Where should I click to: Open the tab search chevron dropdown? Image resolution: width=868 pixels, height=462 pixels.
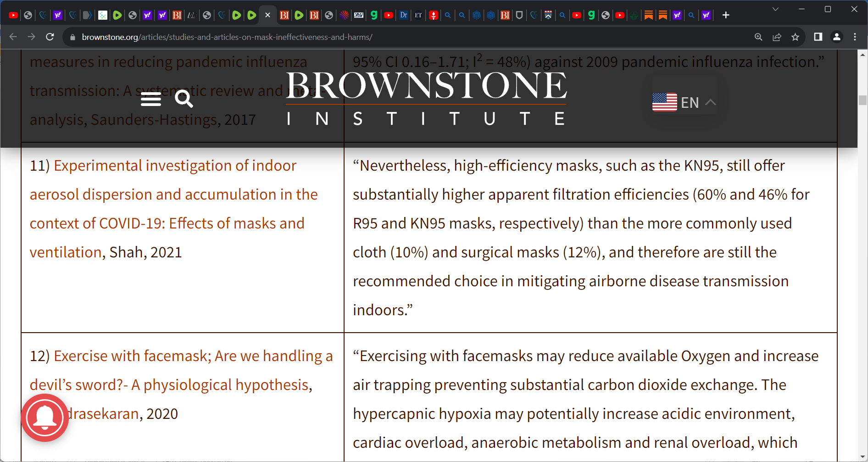[775, 9]
